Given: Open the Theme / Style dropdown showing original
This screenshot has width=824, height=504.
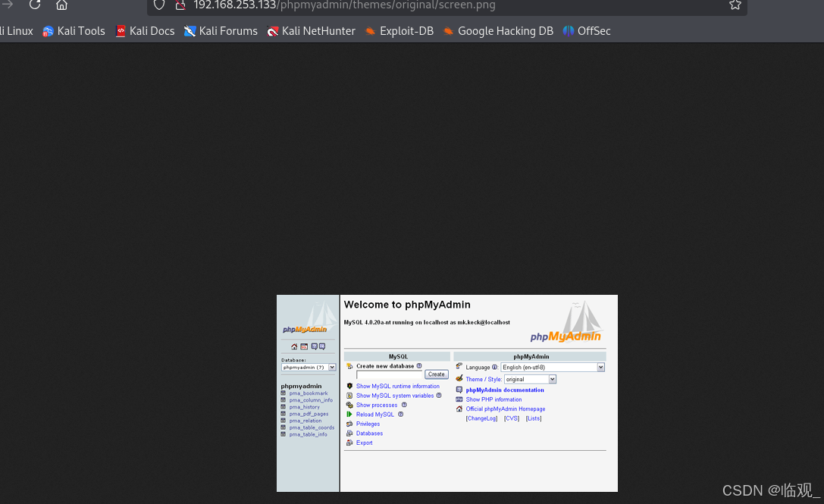Looking at the screenshot, I should point(530,380).
